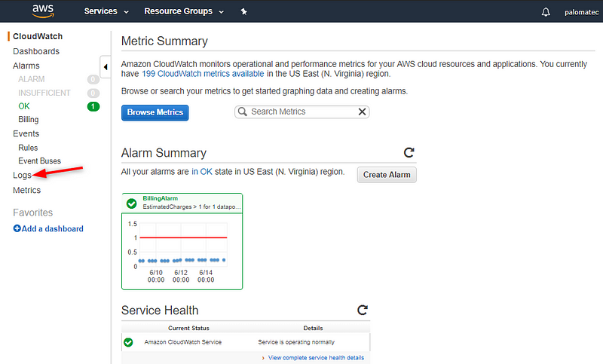The height and width of the screenshot is (364, 603).
Task: Filter alarms by ALARM state
Action: click(32, 79)
